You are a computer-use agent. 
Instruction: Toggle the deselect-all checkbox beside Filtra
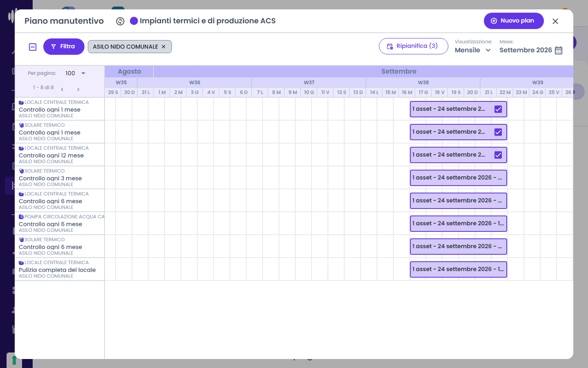[33, 47]
